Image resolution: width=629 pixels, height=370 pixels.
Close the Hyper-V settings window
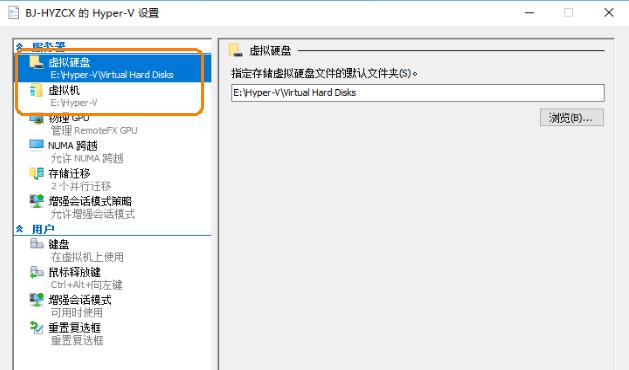(x=609, y=12)
